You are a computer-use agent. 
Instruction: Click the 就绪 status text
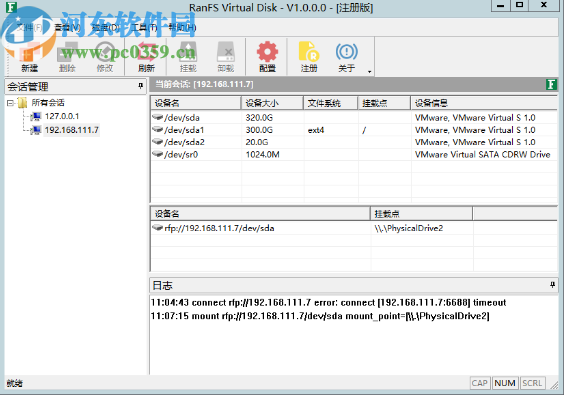14,383
